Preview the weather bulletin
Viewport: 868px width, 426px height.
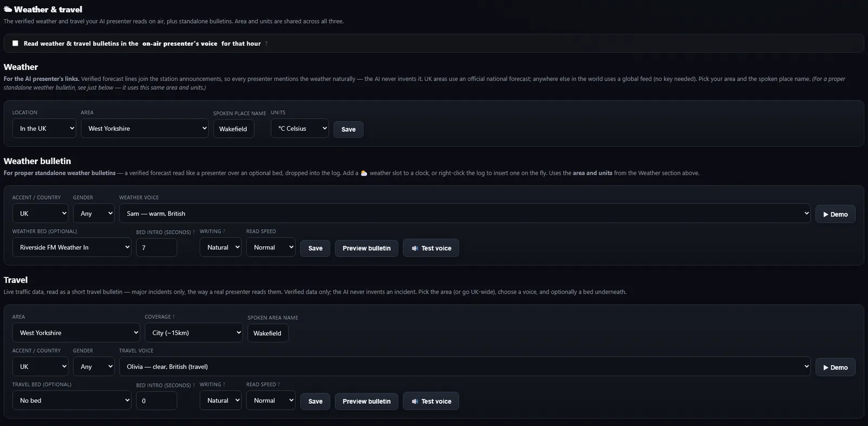[x=367, y=248]
